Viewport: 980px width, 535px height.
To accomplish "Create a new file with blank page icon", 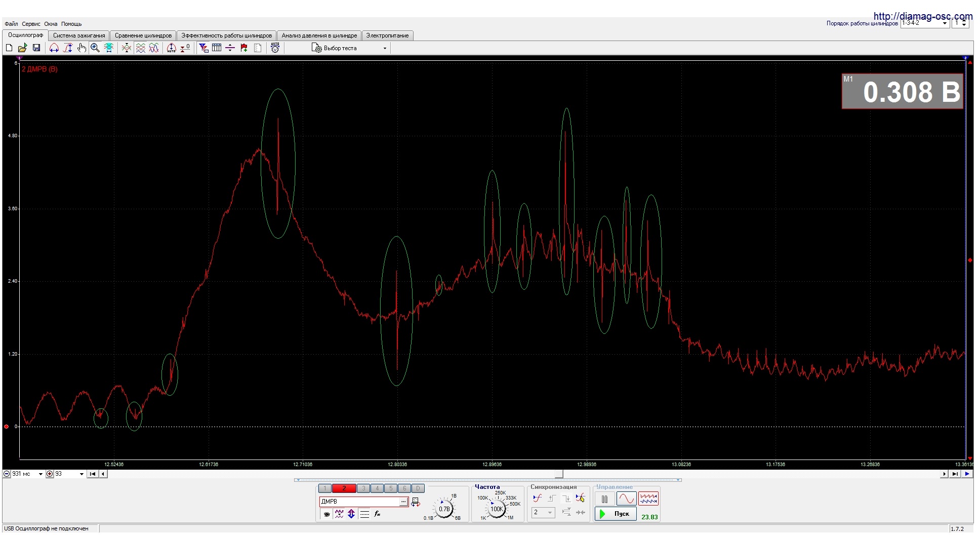I will tap(9, 48).
